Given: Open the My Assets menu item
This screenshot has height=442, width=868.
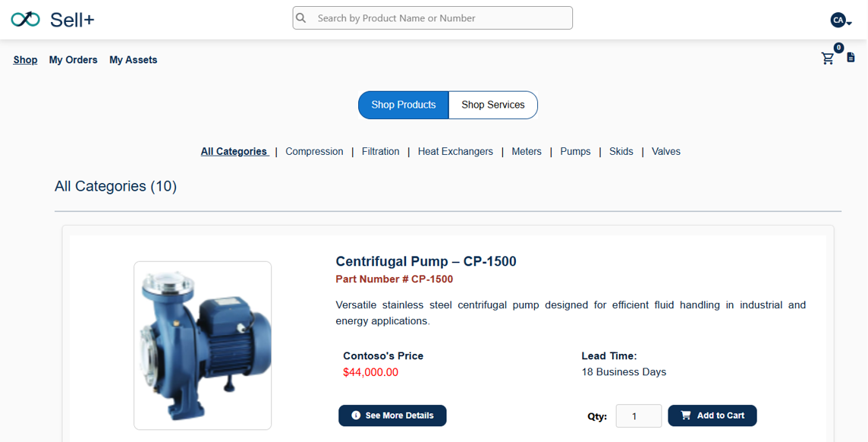Looking at the screenshot, I should 134,60.
